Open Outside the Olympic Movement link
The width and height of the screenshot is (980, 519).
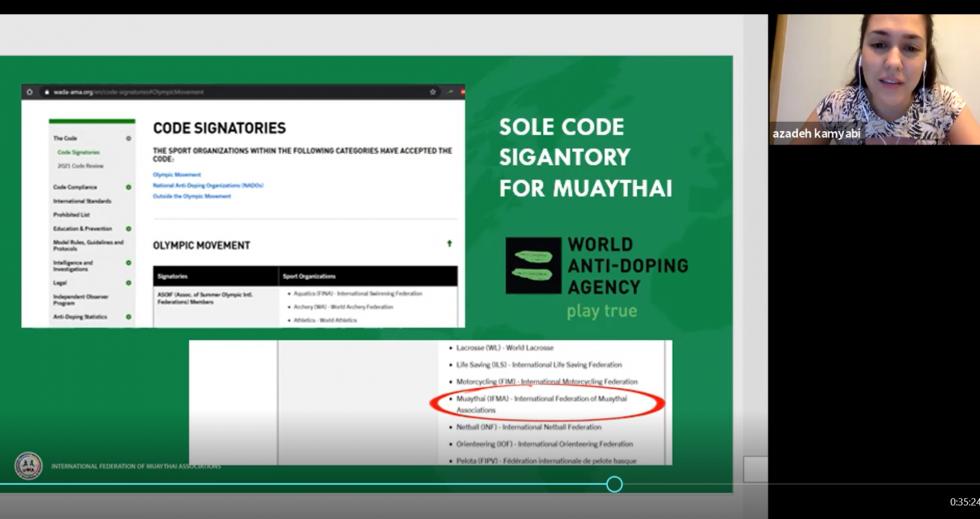click(x=191, y=196)
